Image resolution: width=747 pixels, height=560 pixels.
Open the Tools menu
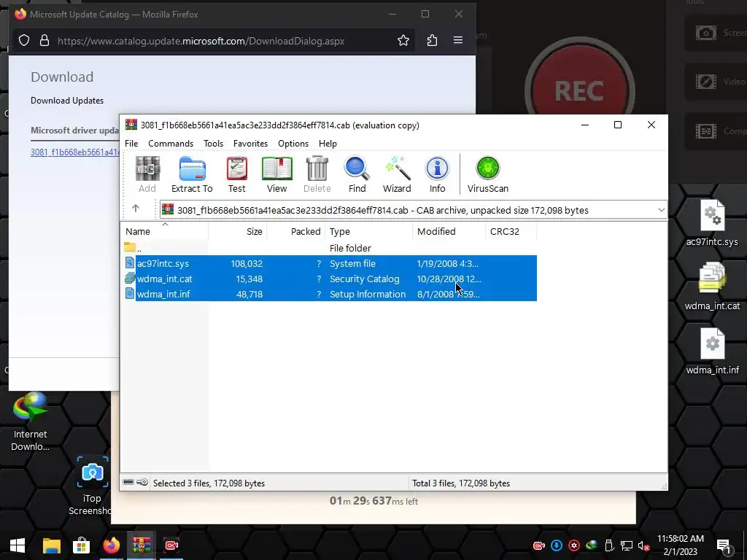(x=214, y=144)
